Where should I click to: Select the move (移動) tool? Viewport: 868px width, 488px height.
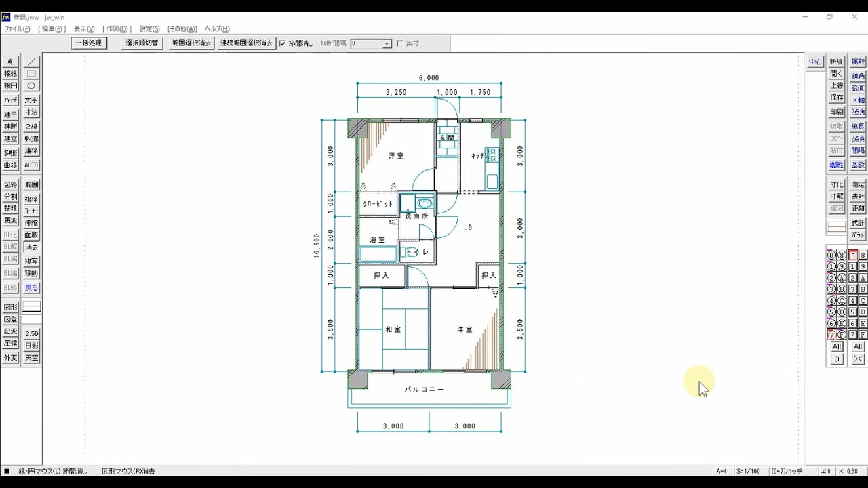[31, 274]
